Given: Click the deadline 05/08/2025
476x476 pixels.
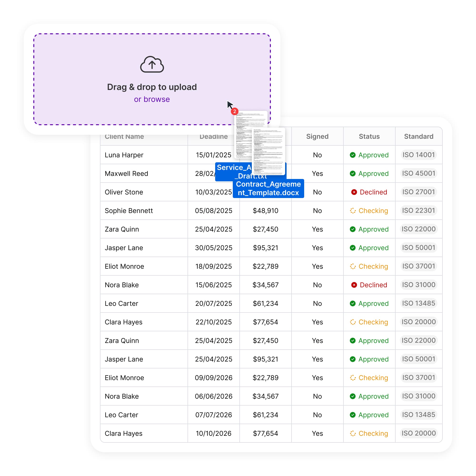Looking at the screenshot, I should 214,211.
